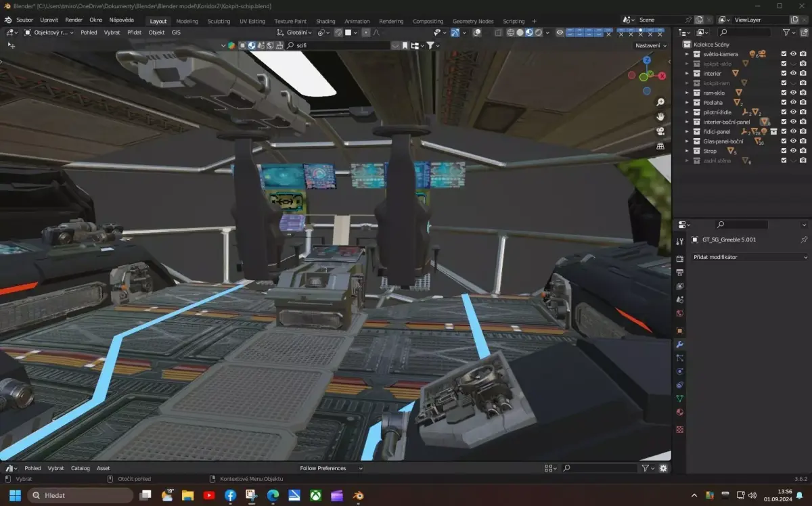Open the Objektový režim mode dropdown

[x=49, y=32]
